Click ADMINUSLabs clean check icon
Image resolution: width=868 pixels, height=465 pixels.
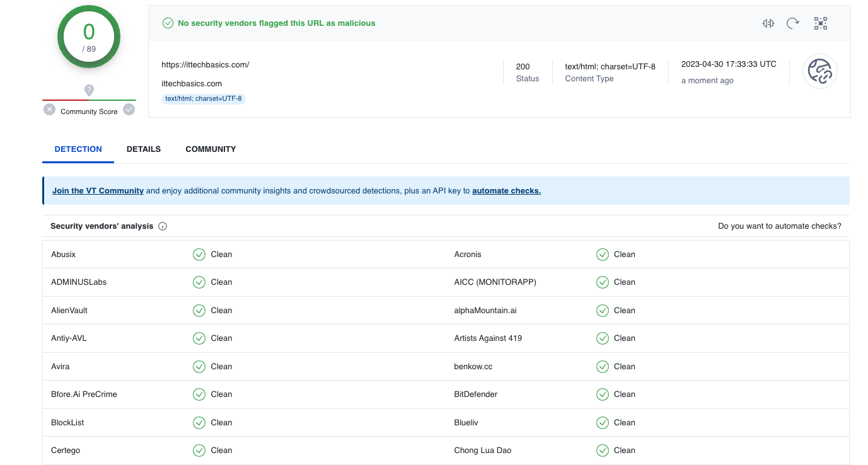[x=199, y=282]
